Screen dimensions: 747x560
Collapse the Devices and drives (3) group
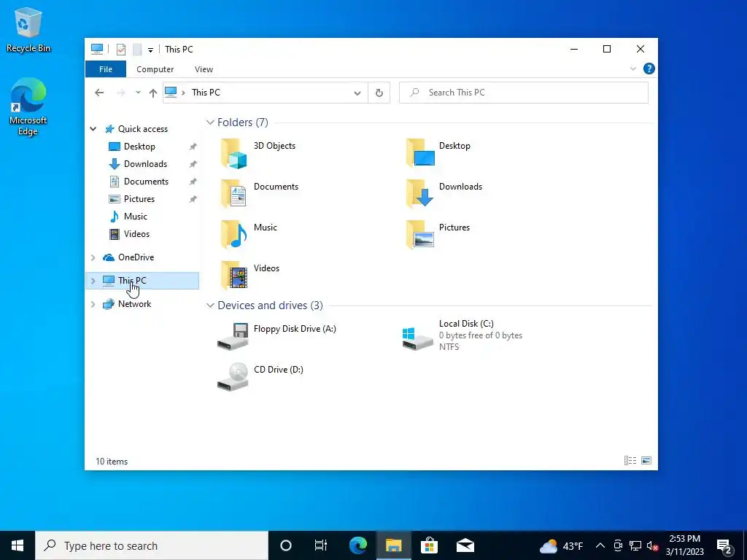point(210,306)
